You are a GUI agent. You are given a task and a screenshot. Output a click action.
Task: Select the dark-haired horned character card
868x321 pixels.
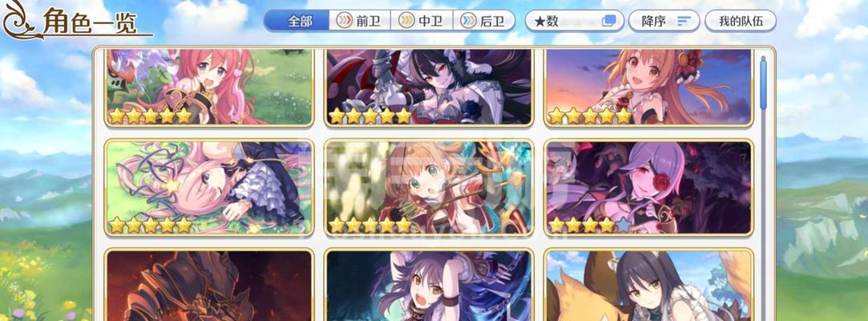pos(429,87)
